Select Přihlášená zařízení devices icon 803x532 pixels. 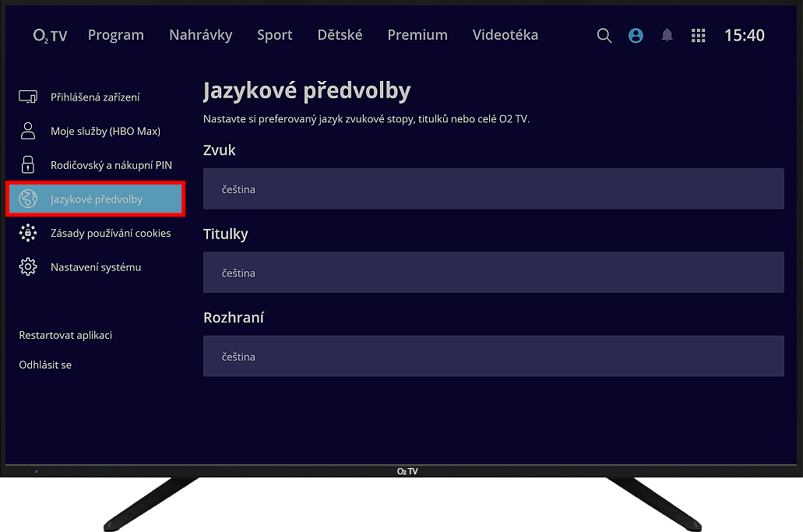(x=28, y=97)
